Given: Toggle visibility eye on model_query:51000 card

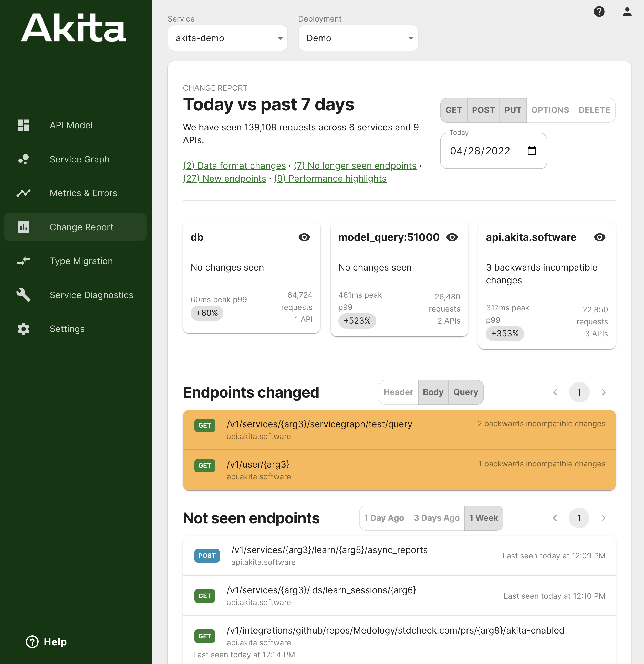Looking at the screenshot, I should pos(452,237).
